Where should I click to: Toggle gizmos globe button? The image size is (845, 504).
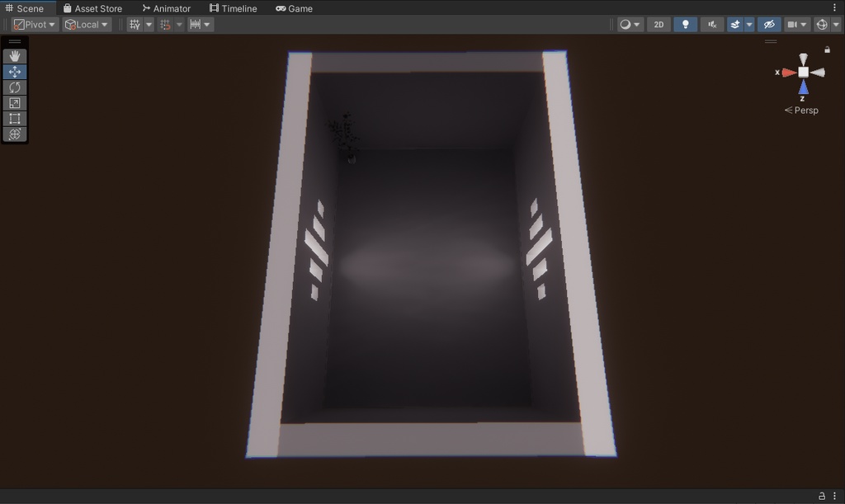coord(822,24)
